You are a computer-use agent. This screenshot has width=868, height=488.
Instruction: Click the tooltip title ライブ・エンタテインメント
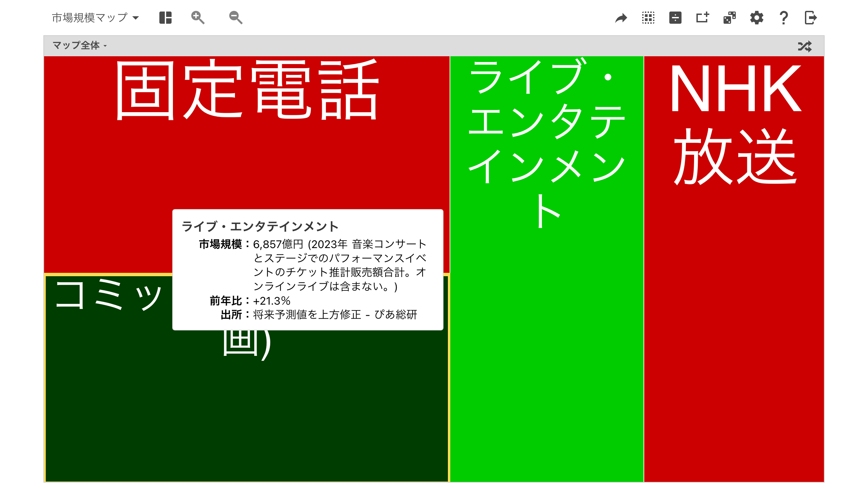pos(260,226)
